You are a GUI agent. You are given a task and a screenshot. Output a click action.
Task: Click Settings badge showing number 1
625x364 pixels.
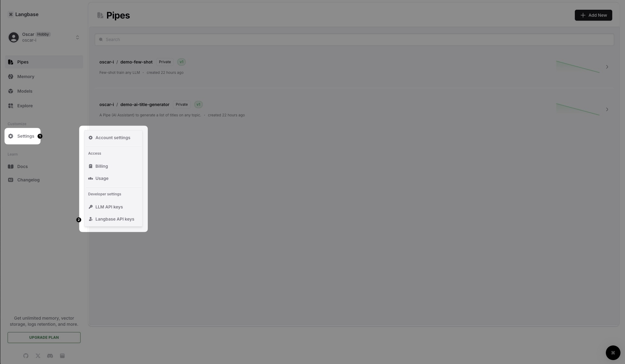(x=40, y=136)
